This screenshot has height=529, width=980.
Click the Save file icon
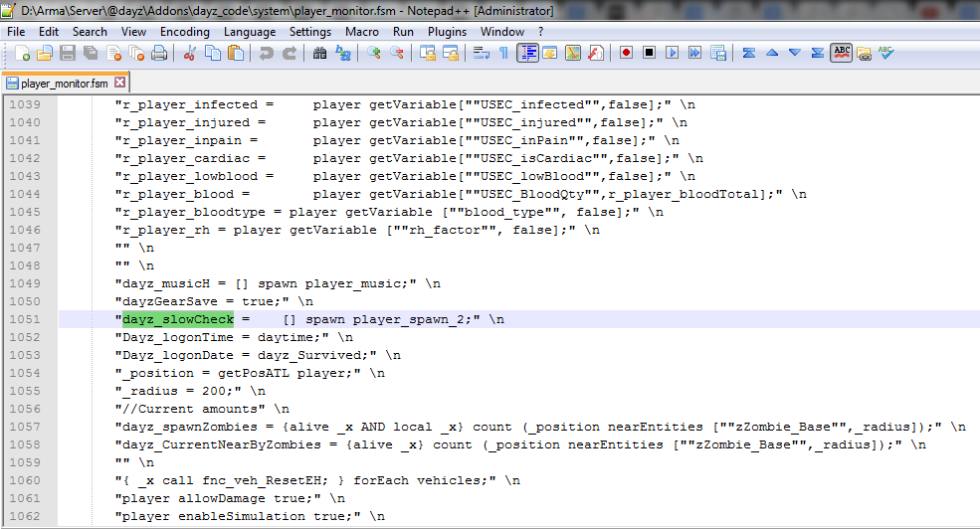[x=68, y=54]
